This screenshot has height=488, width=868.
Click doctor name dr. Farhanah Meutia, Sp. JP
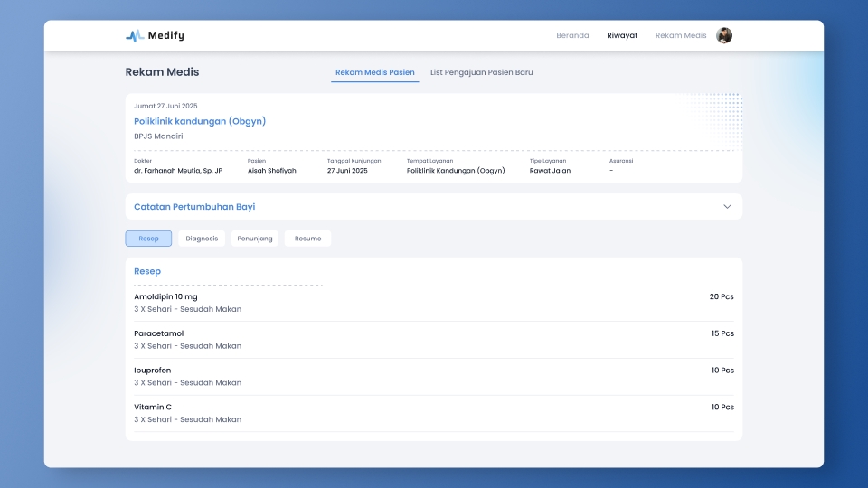(x=178, y=171)
